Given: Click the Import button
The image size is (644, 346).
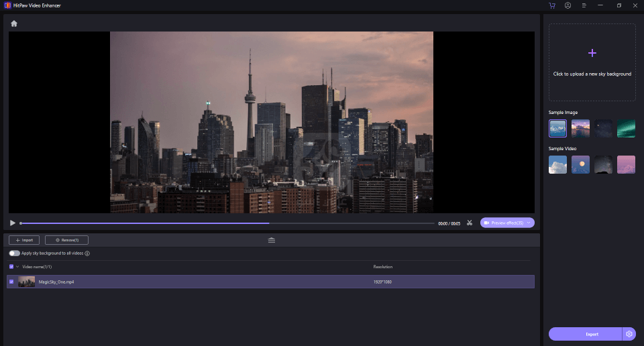Looking at the screenshot, I should [x=24, y=240].
